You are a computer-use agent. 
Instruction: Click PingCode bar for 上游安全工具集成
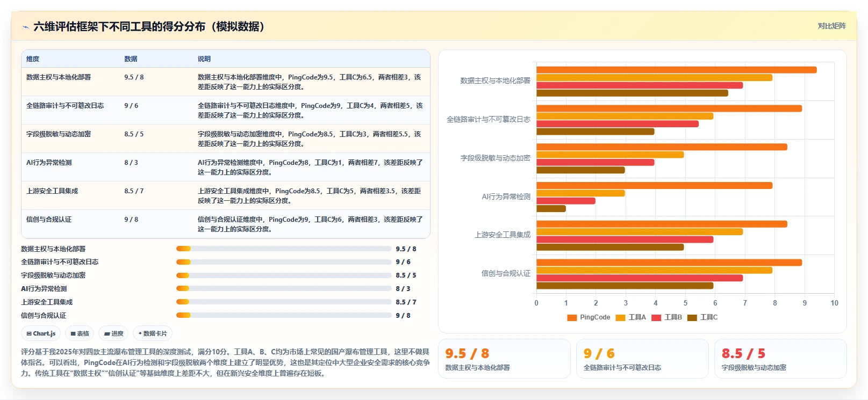click(x=662, y=224)
